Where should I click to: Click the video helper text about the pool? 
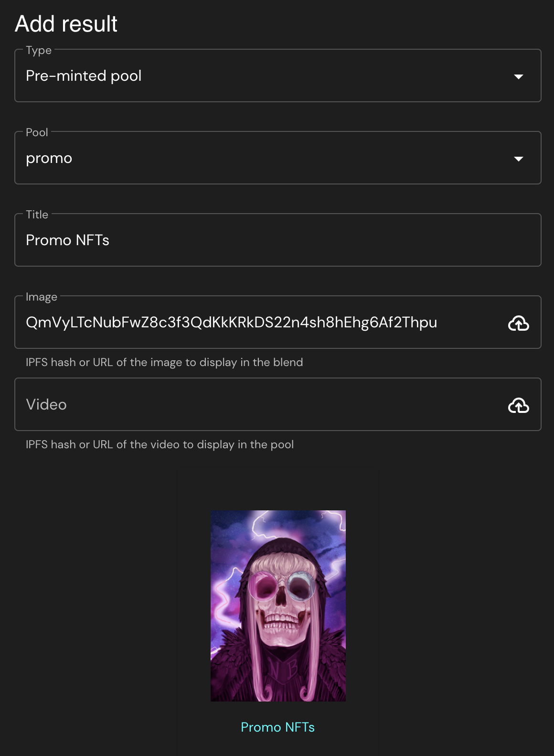click(160, 444)
